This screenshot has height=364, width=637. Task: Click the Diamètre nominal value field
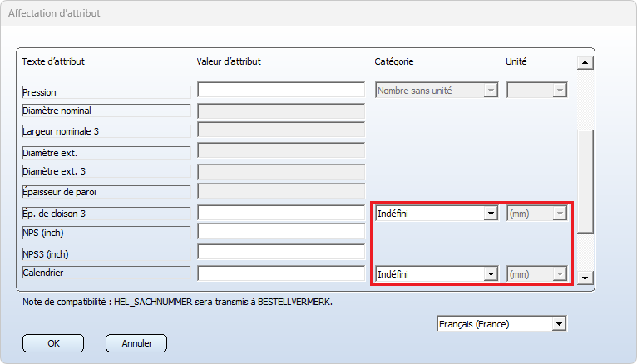tap(281, 111)
